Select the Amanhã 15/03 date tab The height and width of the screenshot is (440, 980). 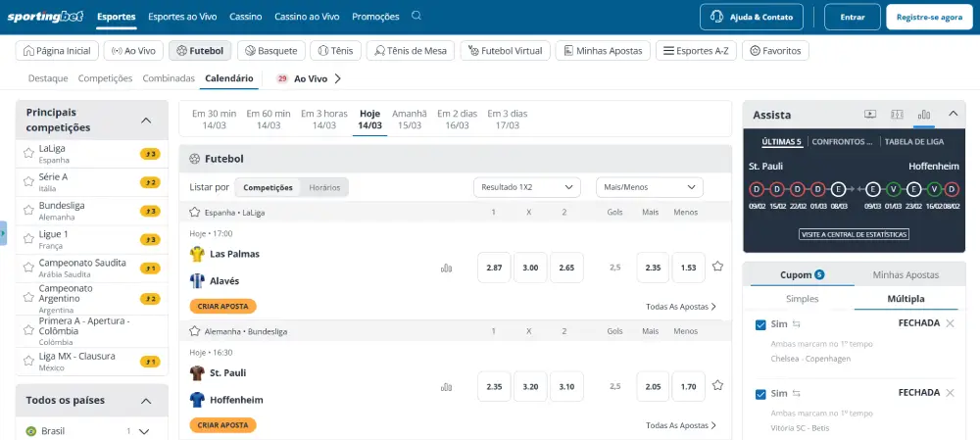tap(410, 119)
